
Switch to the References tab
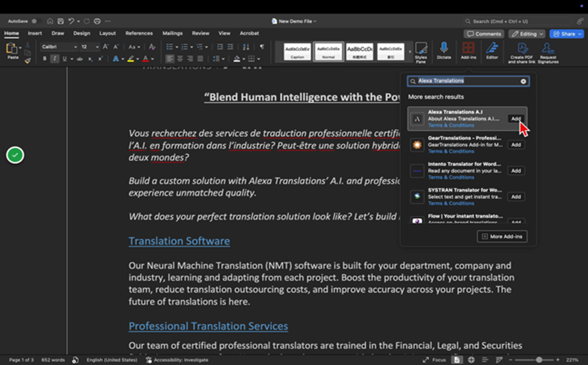pos(139,33)
